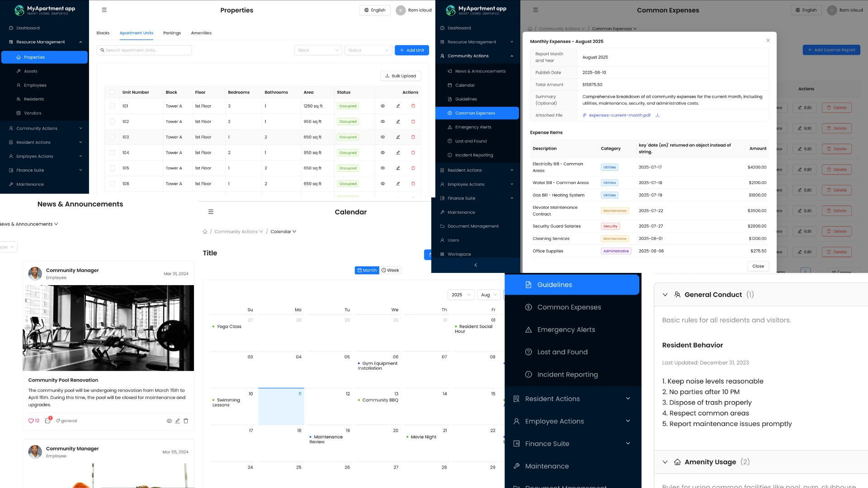
Task: Click the Emergency Alerts warning icon in the enlarged sidebar
Action: click(x=528, y=330)
